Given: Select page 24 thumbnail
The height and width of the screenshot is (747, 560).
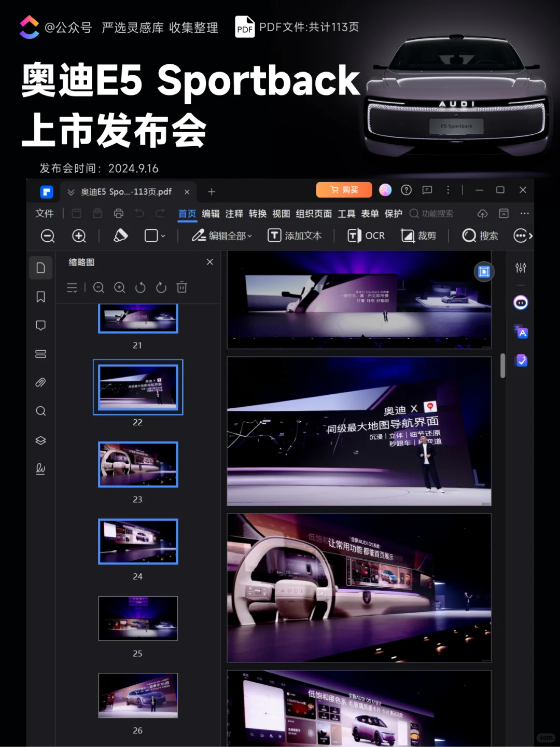Looking at the screenshot, I should tap(138, 542).
